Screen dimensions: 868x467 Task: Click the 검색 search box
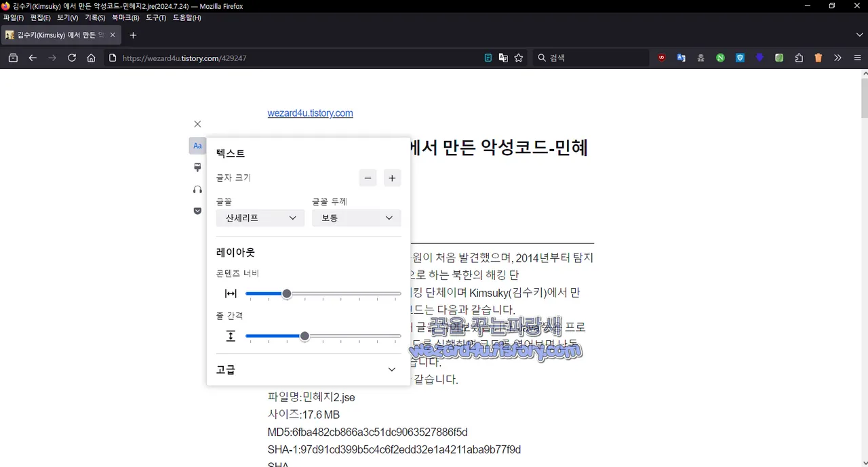pos(591,58)
